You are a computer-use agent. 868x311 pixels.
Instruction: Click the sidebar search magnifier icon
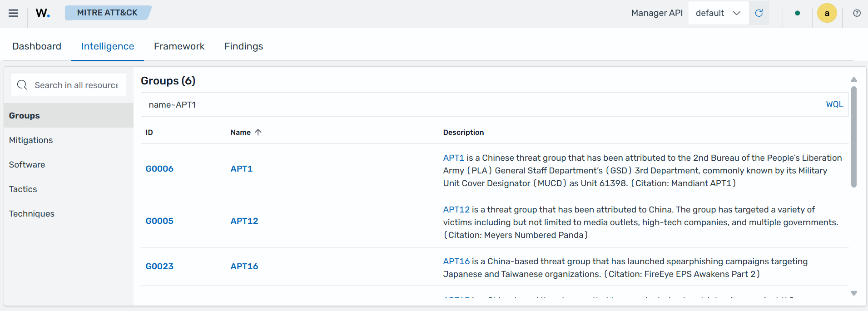coord(22,85)
